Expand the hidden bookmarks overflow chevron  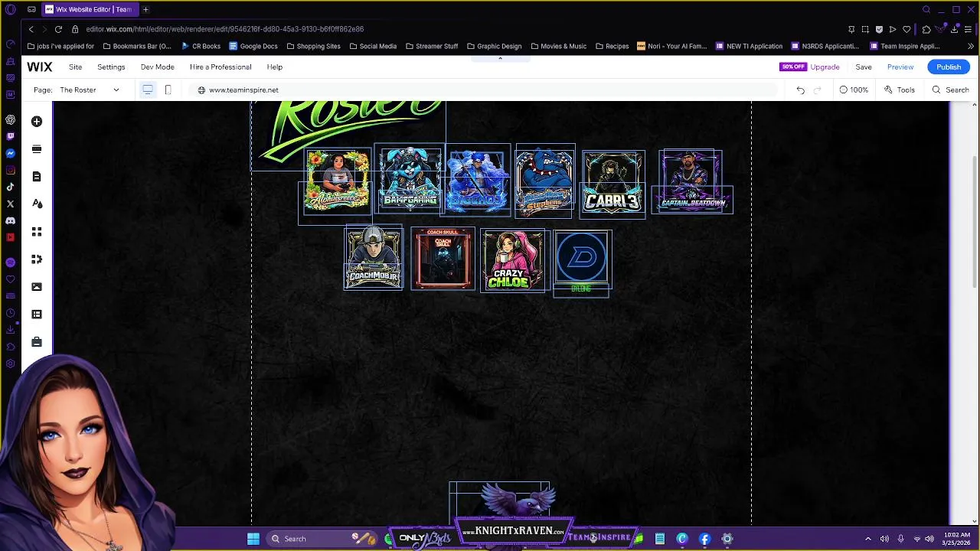971,46
